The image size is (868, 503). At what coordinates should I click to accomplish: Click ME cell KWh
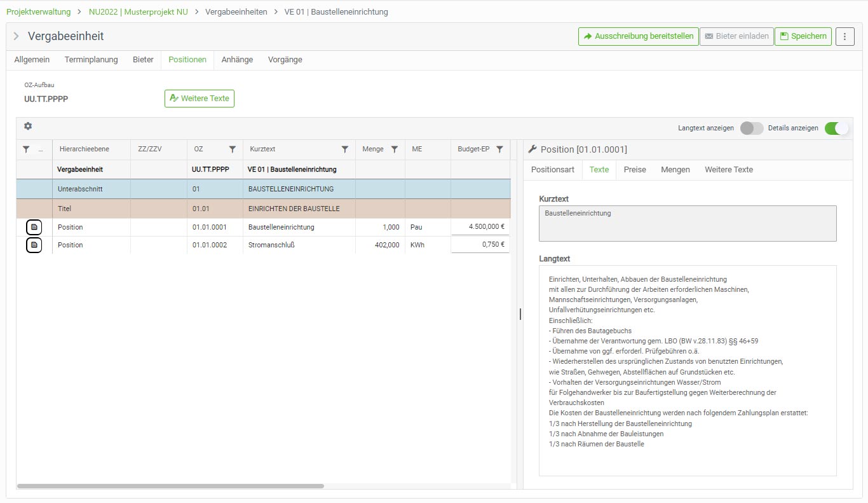coord(428,245)
